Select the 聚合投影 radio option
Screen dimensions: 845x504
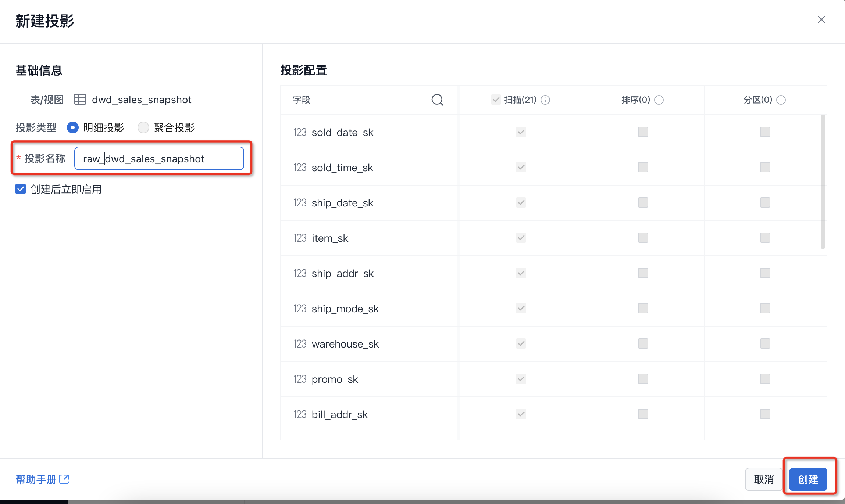(143, 127)
